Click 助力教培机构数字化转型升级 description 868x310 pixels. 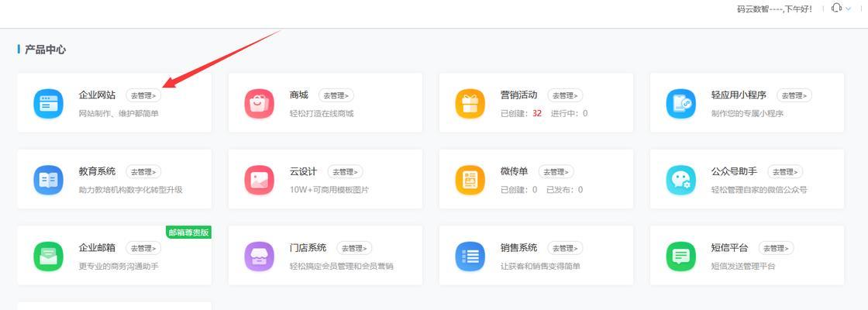click(x=131, y=190)
